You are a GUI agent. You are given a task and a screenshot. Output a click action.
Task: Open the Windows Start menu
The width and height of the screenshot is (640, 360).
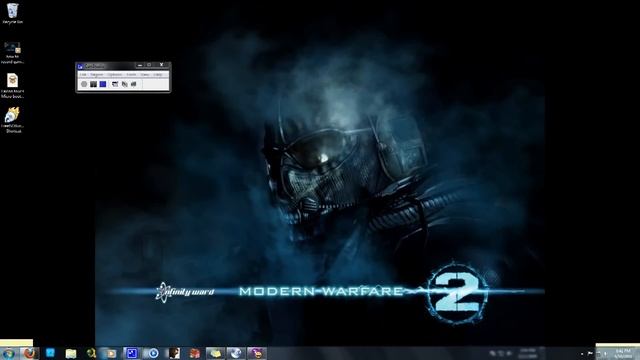[9, 353]
